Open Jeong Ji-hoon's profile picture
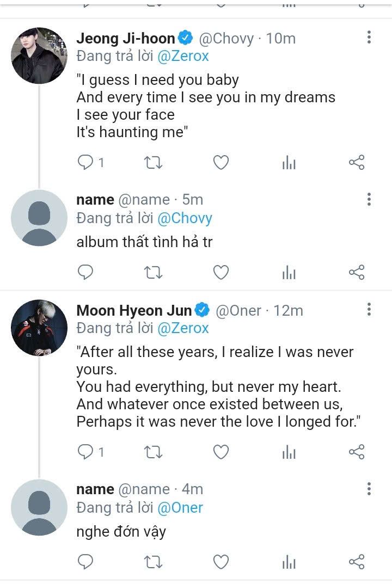392x584 pixels. 39,56
